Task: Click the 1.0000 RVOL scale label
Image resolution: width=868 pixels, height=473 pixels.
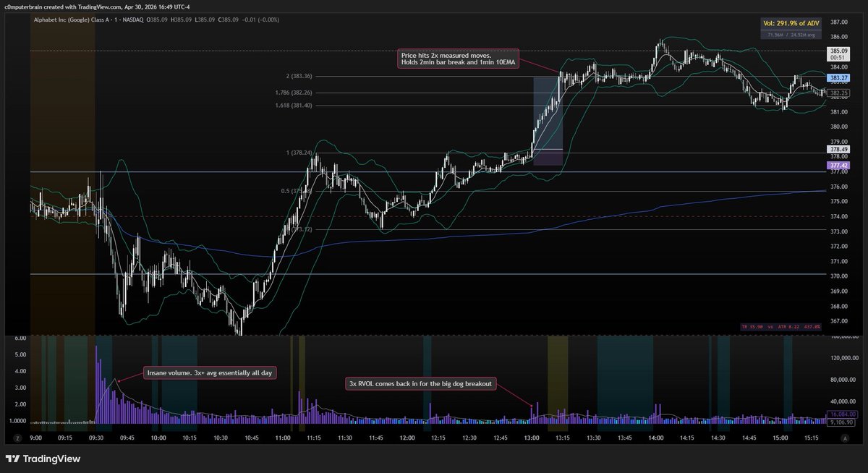Action: click(18, 420)
